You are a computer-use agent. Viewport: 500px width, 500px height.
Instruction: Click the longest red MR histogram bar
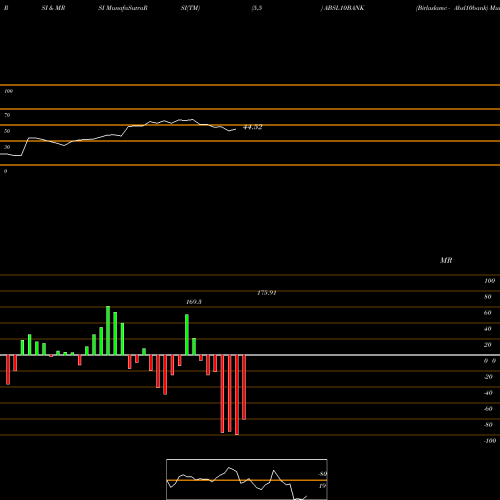point(237,395)
